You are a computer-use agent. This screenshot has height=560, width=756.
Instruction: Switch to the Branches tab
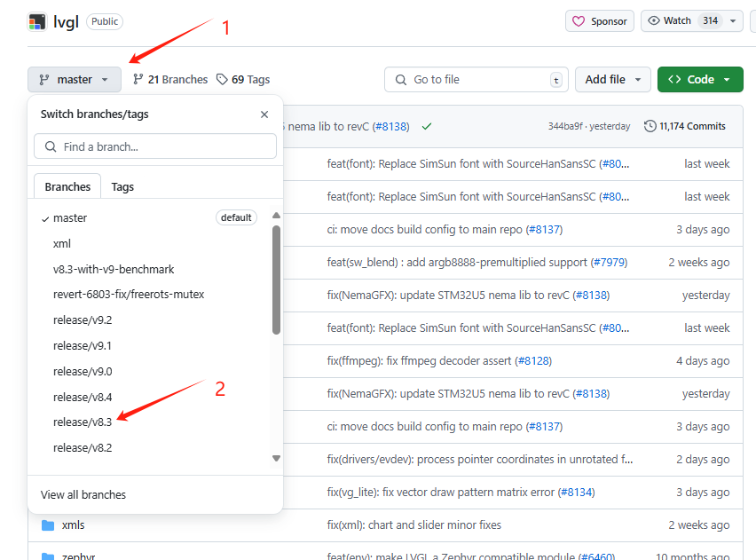(67, 186)
